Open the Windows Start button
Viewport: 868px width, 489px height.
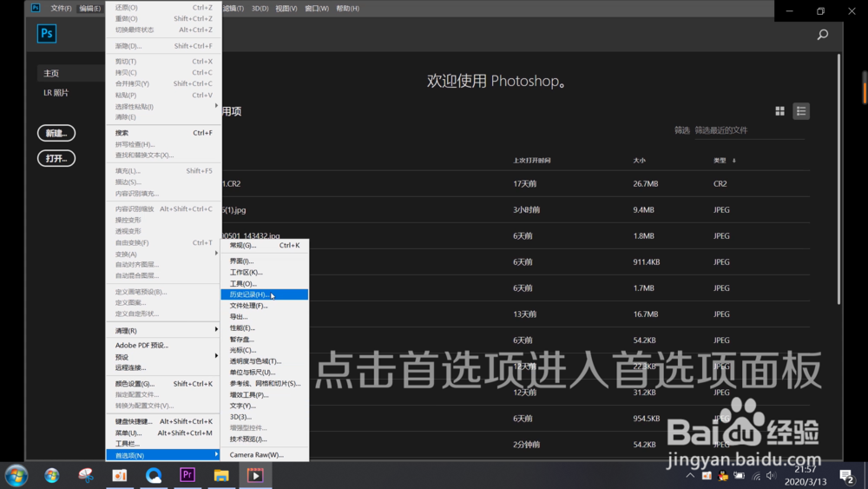pos(16,476)
